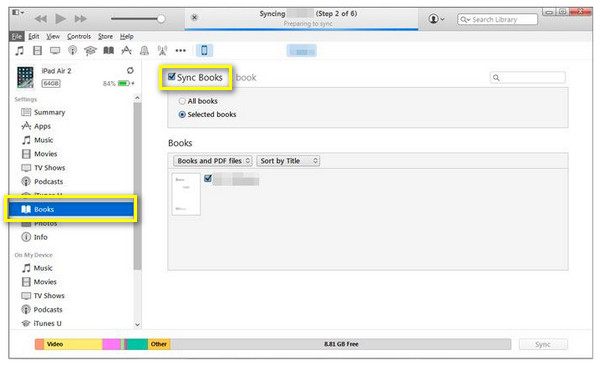Image resolution: width=600 pixels, height=366 pixels.
Task: Select the All books radio option
Action: (182, 101)
